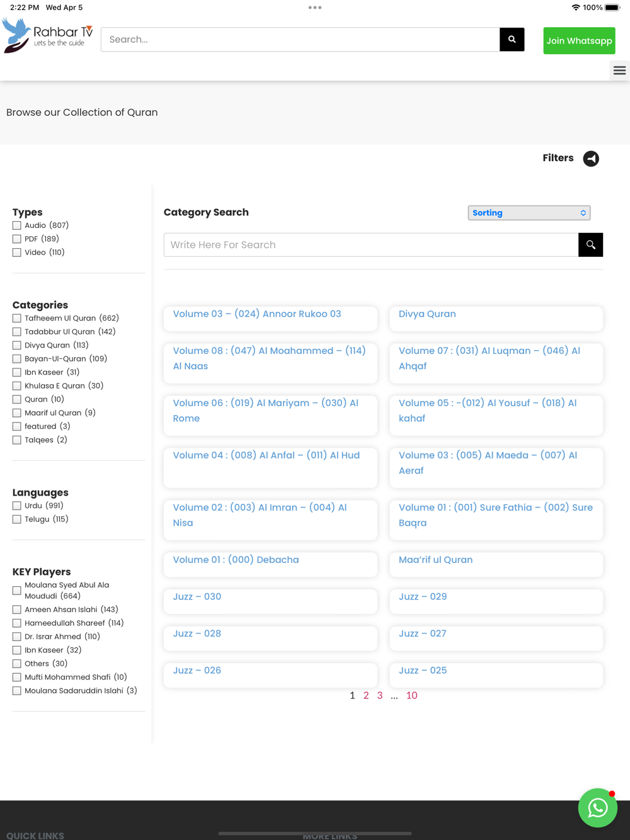The image size is (630, 840).
Task: Enable the Tafheeem Ul Quran category
Action: click(x=17, y=319)
